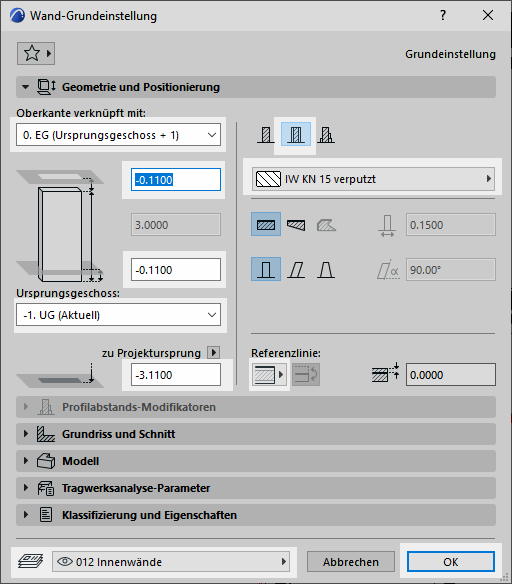The image size is (512, 584).
Task: Select the basic wall structure icon
Action: [266, 134]
